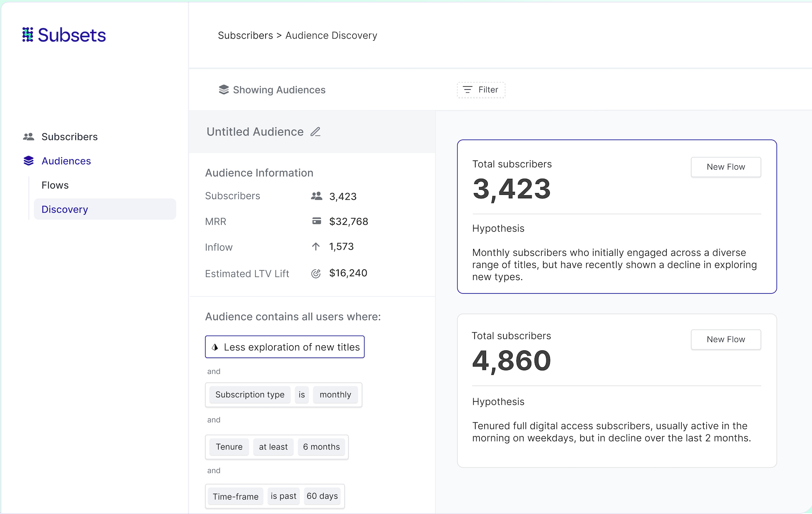Change the at least operator chip
812x514 pixels.
(273, 447)
